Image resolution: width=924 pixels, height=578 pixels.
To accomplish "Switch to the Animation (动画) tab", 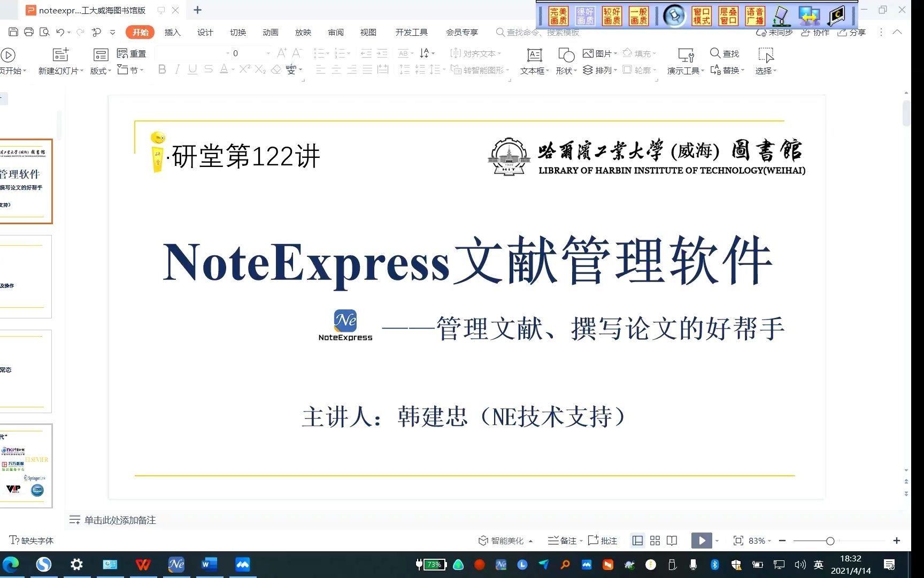I will tap(271, 32).
